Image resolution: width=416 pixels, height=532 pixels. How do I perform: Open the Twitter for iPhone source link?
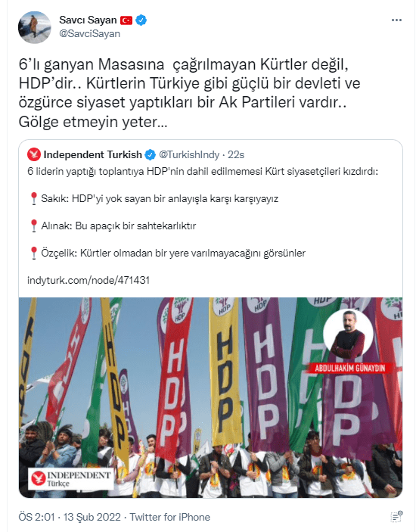tap(170, 517)
